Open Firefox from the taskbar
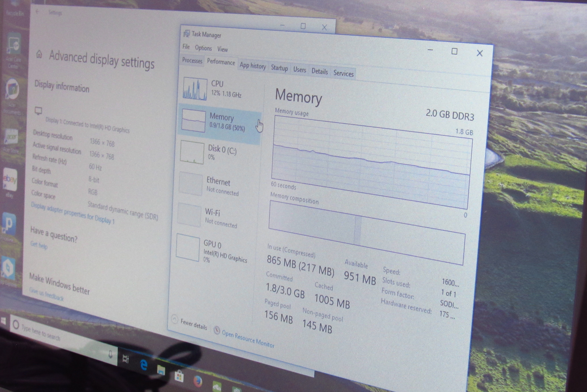This screenshot has width=587, height=392. (x=197, y=381)
